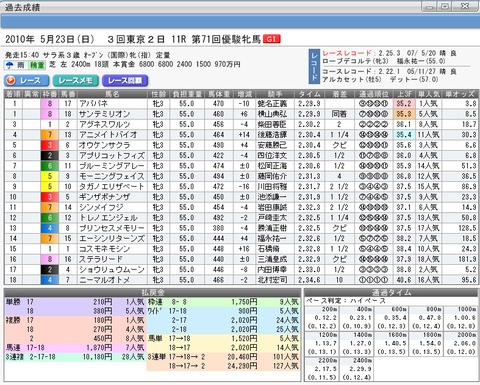
Task: Select horse name エーシンリターンズ
Action: (x=112, y=238)
